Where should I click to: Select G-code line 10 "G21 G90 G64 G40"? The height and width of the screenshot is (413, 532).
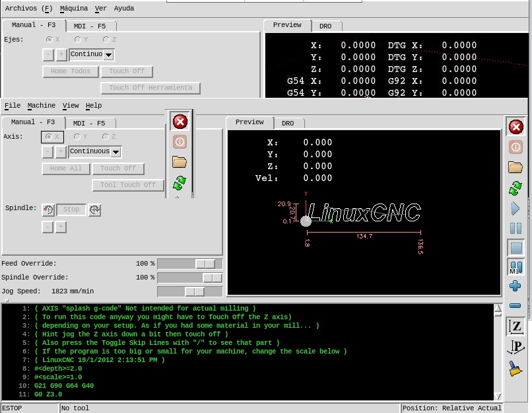click(64, 386)
